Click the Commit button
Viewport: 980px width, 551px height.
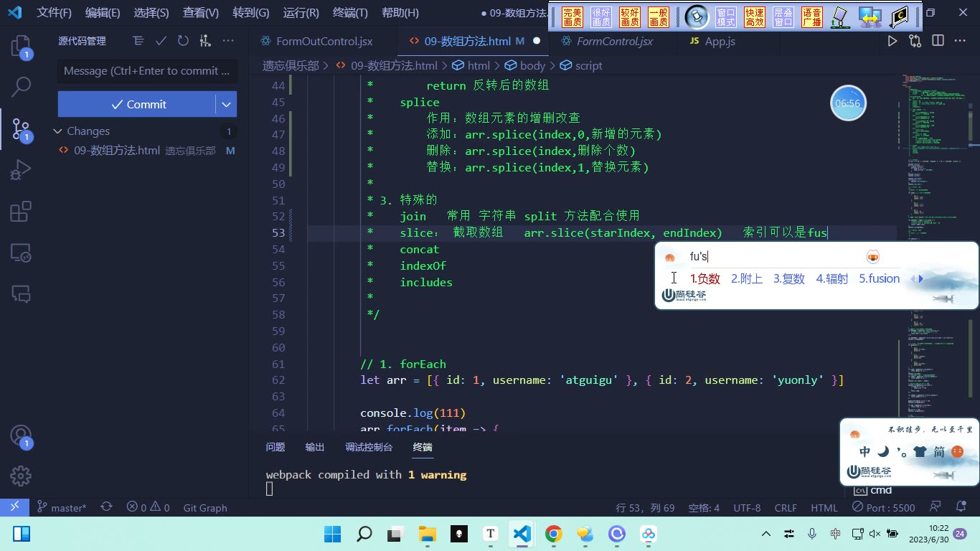[x=137, y=104]
